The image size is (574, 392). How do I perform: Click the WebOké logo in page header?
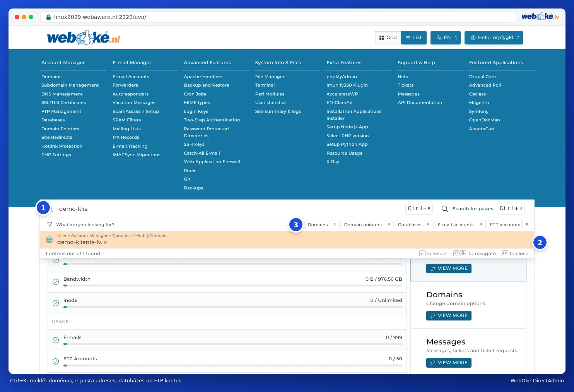click(83, 37)
